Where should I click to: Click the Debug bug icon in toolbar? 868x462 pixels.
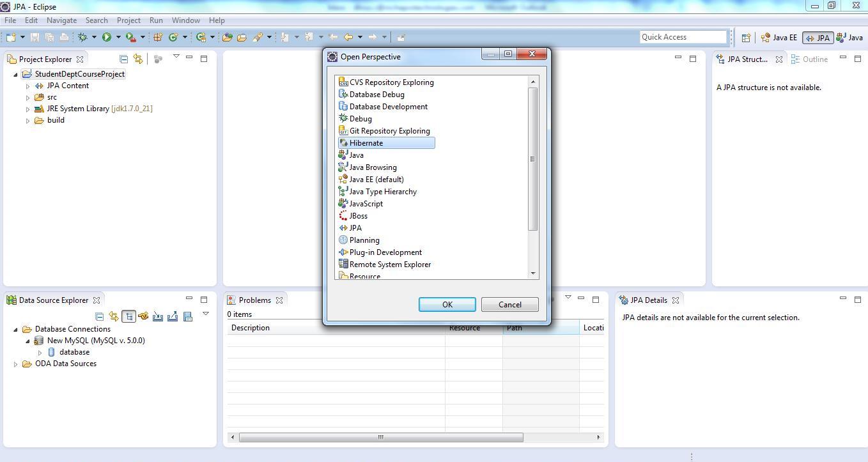pos(82,37)
